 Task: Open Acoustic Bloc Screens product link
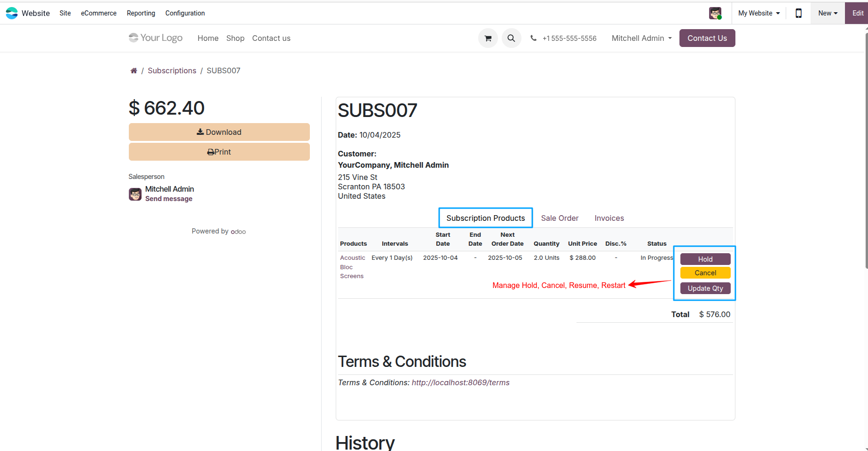coord(352,267)
